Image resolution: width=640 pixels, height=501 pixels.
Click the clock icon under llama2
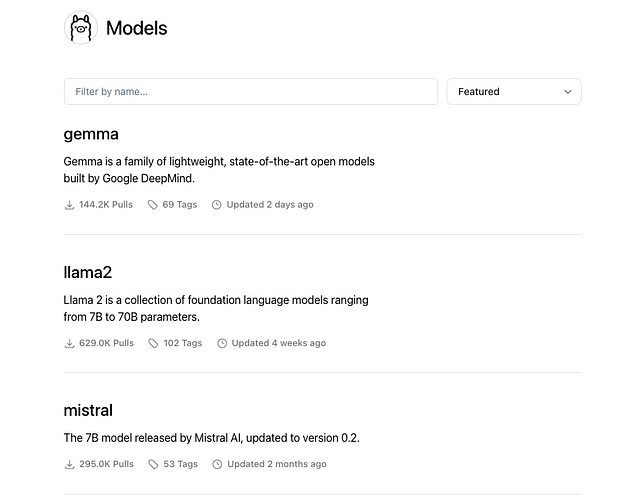[x=222, y=343]
